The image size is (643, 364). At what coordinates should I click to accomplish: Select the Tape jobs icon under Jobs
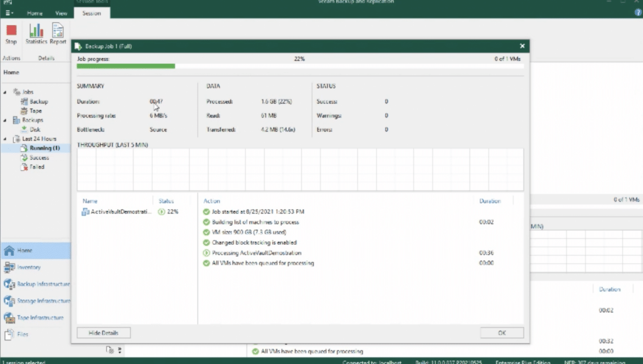pyautogui.click(x=24, y=110)
